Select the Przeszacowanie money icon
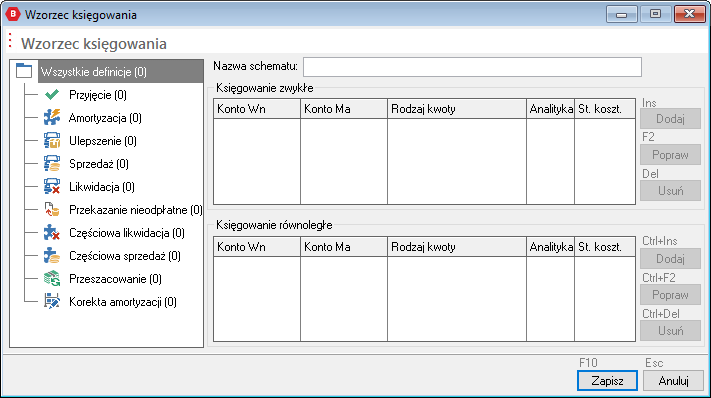This screenshot has height=398, width=711. pos(52,278)
